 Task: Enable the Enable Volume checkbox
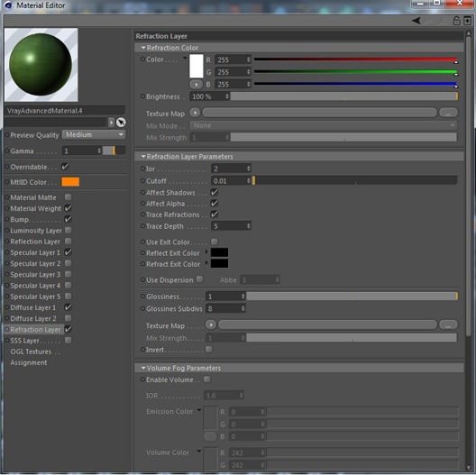pyautogui.click(x=207, y=379)
